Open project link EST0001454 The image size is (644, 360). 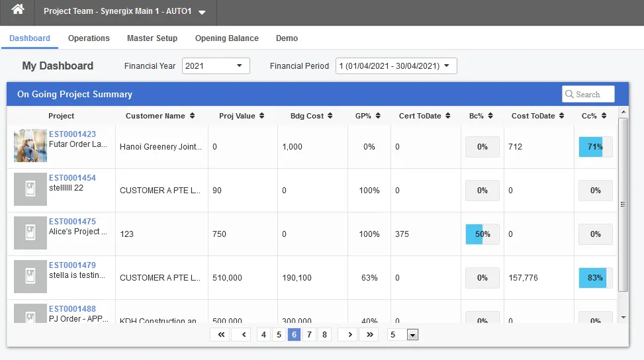pyautogui.click(x=72, y=178)
